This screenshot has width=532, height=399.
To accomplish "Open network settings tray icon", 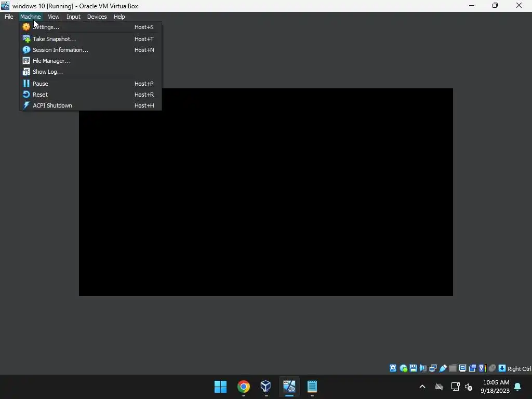I will point(455,387).
